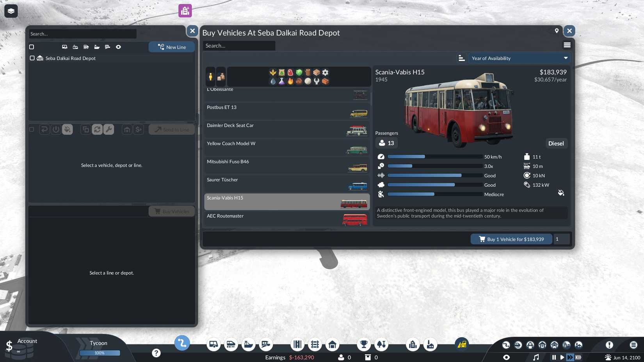Screen dimensions: 644x362
Task: Select the bulldozer tool
Action: (x=462, y=344)
